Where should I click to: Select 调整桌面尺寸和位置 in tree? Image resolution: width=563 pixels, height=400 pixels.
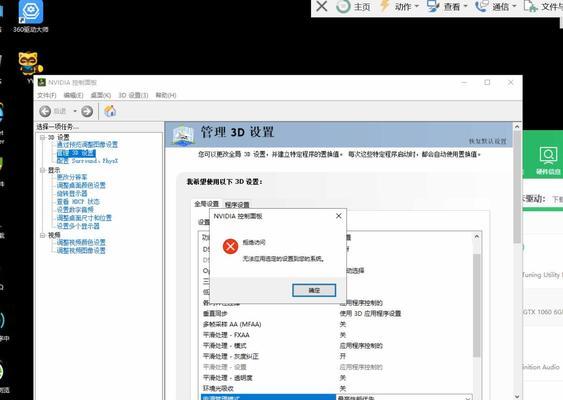(x=84, y=218)
